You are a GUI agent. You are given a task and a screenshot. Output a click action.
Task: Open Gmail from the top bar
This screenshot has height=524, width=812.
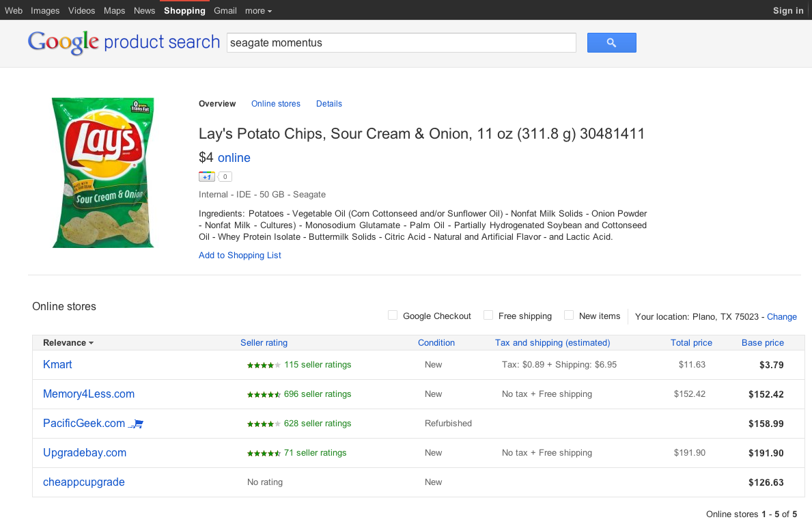pyautogui.click(x=225, y=10)
